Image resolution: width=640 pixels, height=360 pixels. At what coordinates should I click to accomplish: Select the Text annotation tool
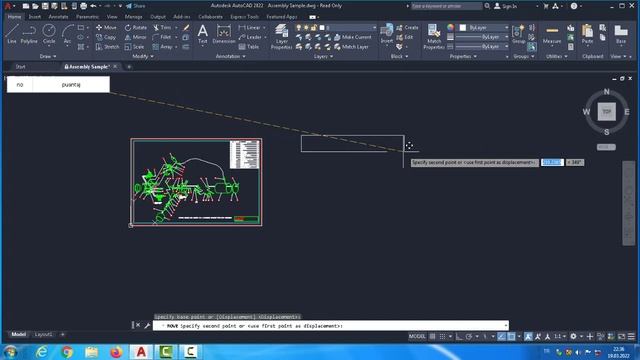202,33
